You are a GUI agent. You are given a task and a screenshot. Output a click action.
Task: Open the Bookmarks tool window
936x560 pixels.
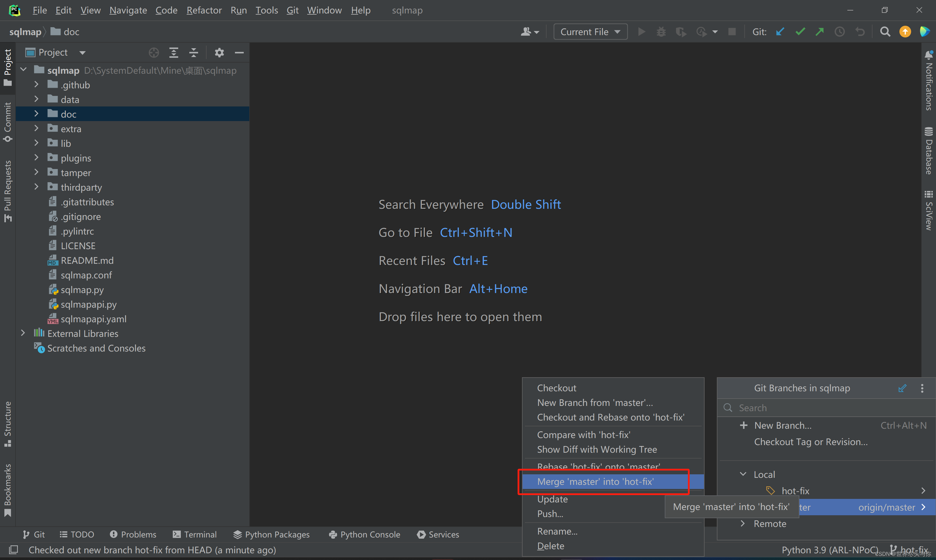pos(8,490)
